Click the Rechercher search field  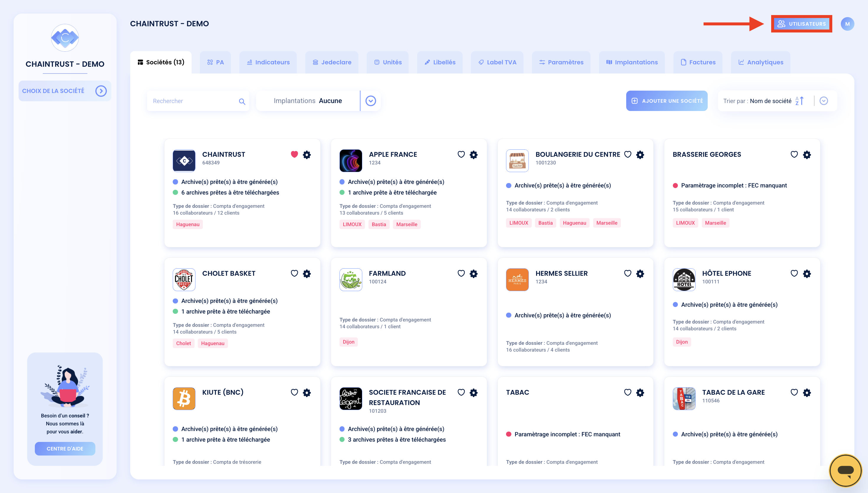(198, 101)
